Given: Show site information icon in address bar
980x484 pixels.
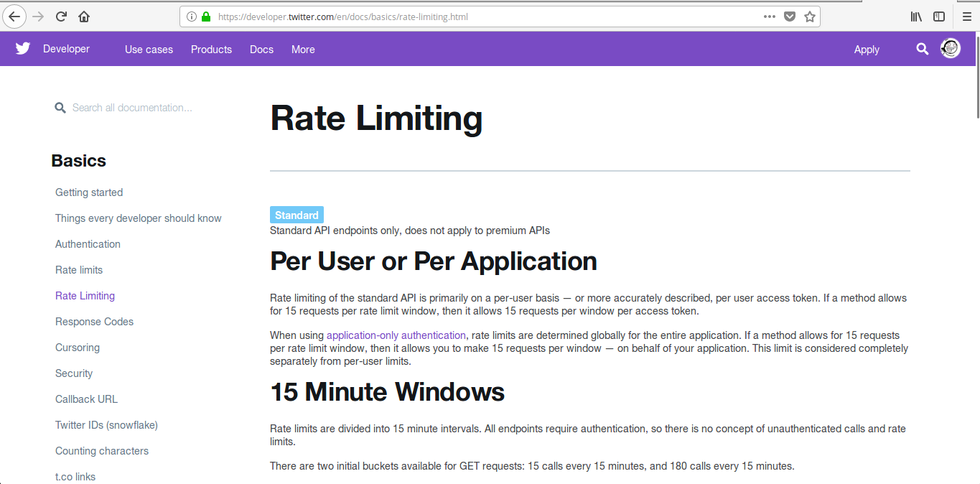Looking at the screenshot, I should [x=192, y=17].
